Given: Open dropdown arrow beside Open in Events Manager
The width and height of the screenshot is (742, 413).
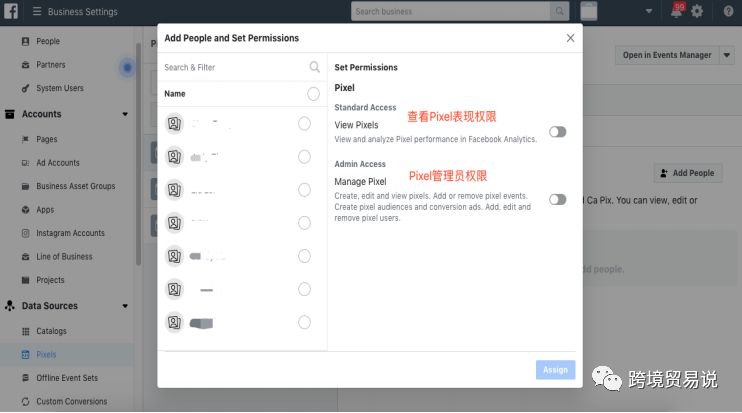Looking at the screenshot, I should [x=727, y=55].
